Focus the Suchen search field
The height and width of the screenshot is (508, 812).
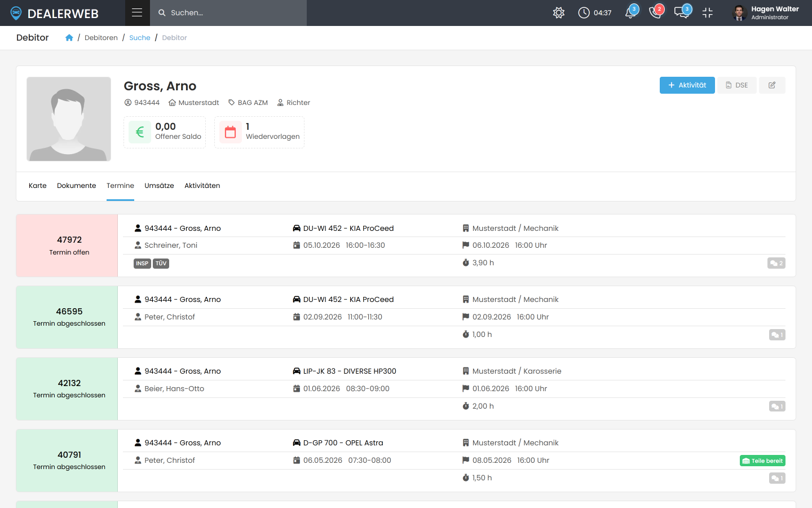coord(228,12)
